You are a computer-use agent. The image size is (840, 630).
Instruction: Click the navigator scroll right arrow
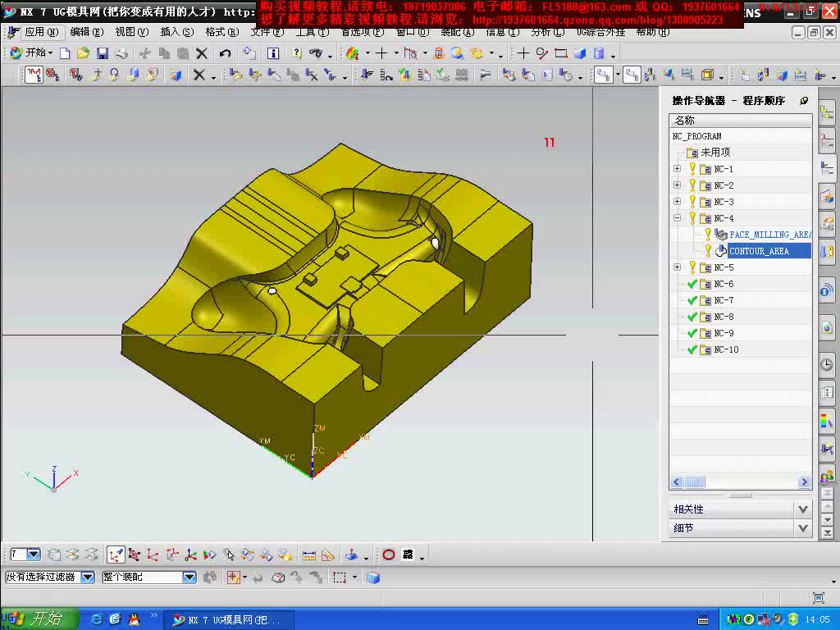click(804, 482)
